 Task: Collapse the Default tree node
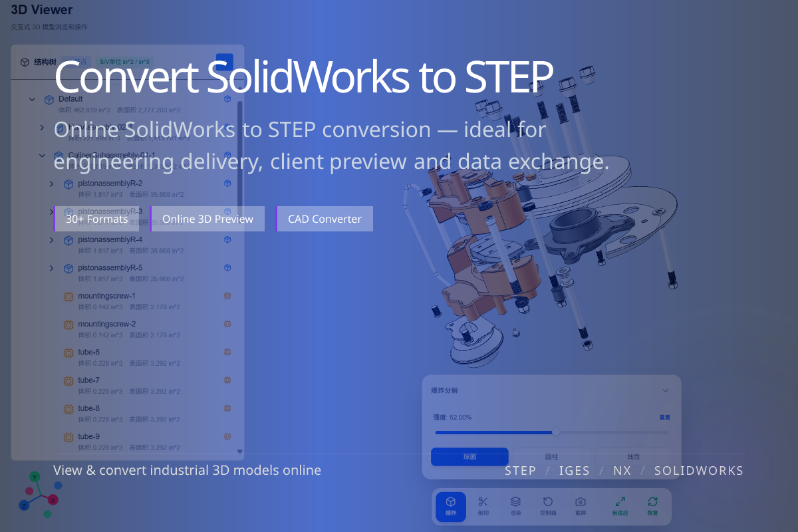[32, 100]
